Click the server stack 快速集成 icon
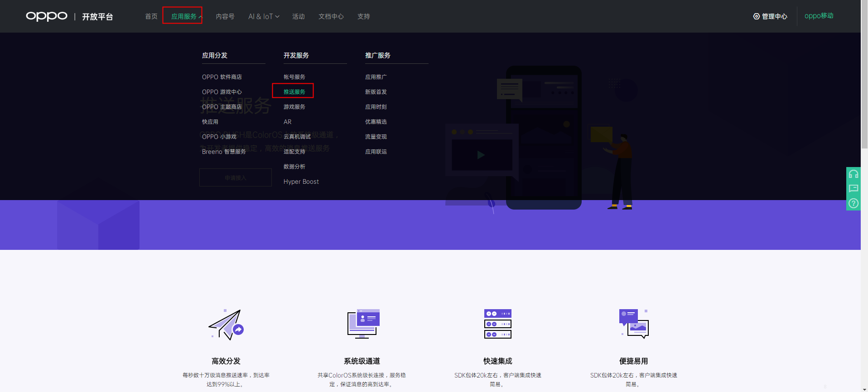The height and width of the screenshot is (392, 868). [x=497, y=324]
